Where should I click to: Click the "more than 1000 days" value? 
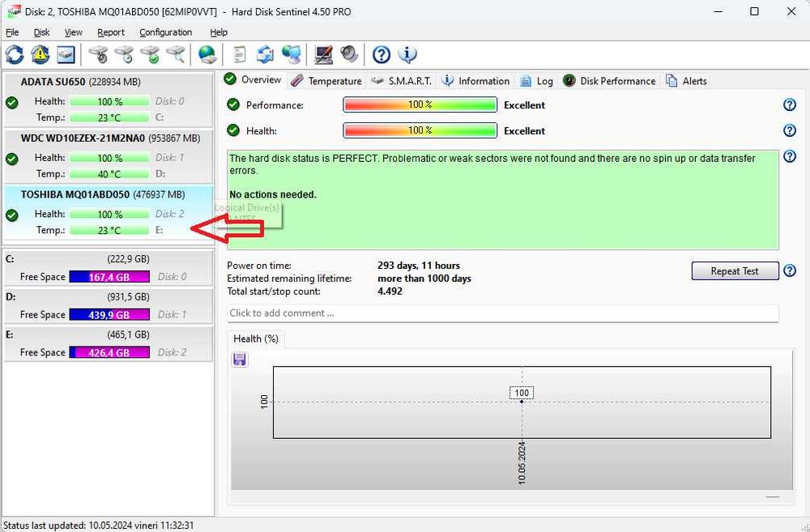click(x=424, y=279)
